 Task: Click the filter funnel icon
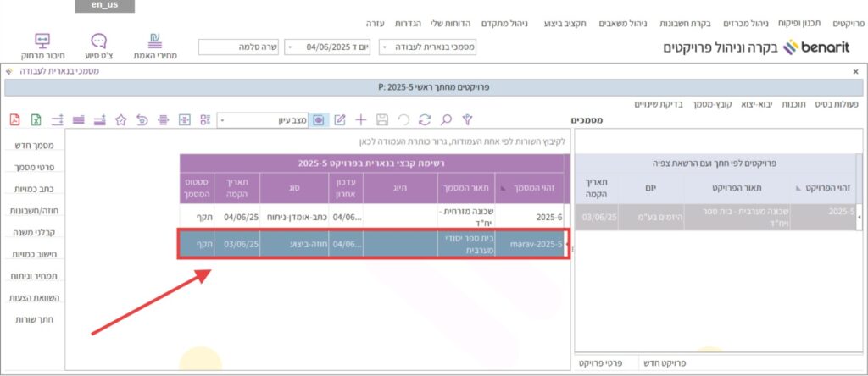(x=466, y=120)
